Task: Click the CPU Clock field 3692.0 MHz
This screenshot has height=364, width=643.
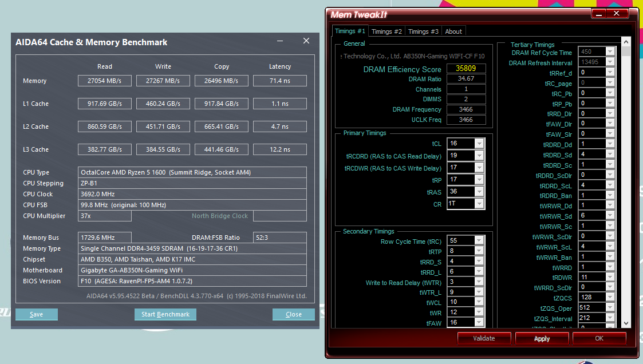Action: click(192, 194)
